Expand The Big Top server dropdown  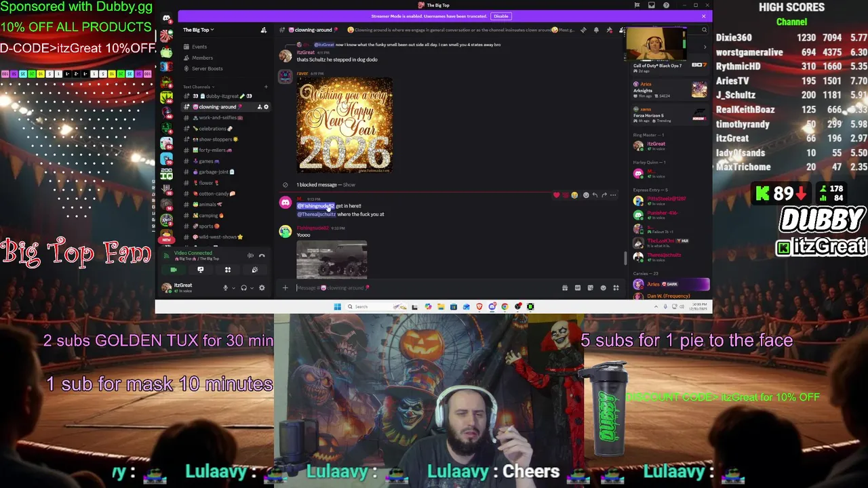[198, 30]
